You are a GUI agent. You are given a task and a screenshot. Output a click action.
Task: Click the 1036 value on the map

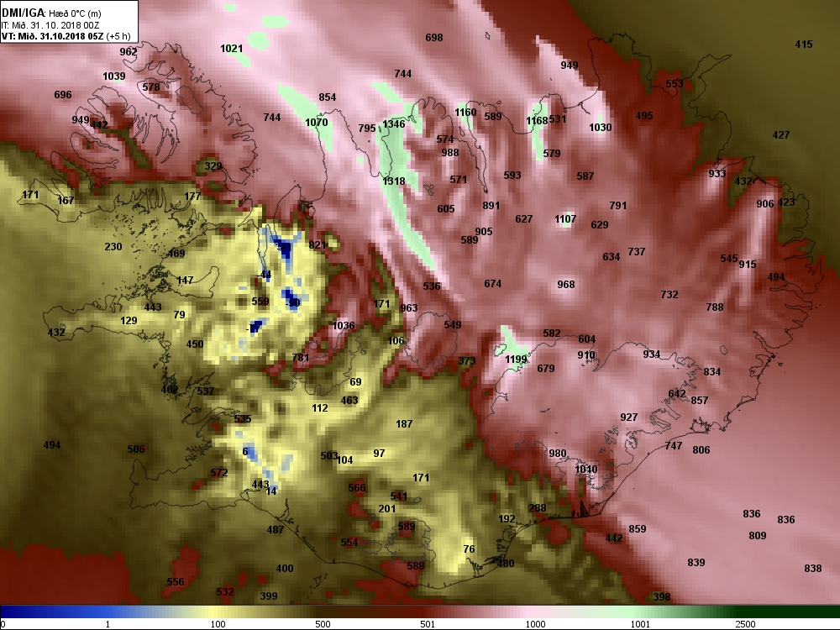343,325
